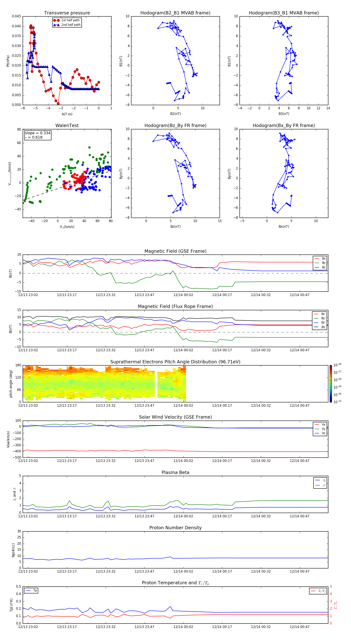Click the 'Bx(nT)' x-axis label
The height and width of the screenshot is (644, 351).
(x=284, y=227)
